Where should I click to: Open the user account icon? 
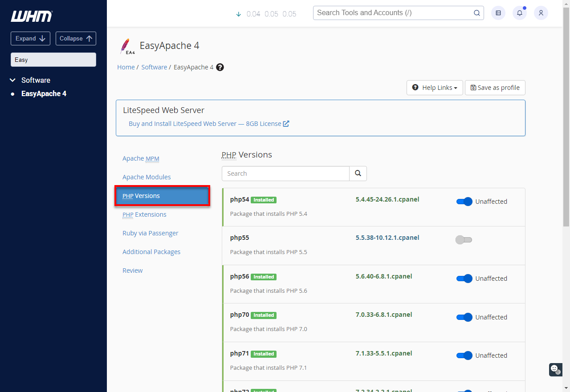[x=541, y=13]
